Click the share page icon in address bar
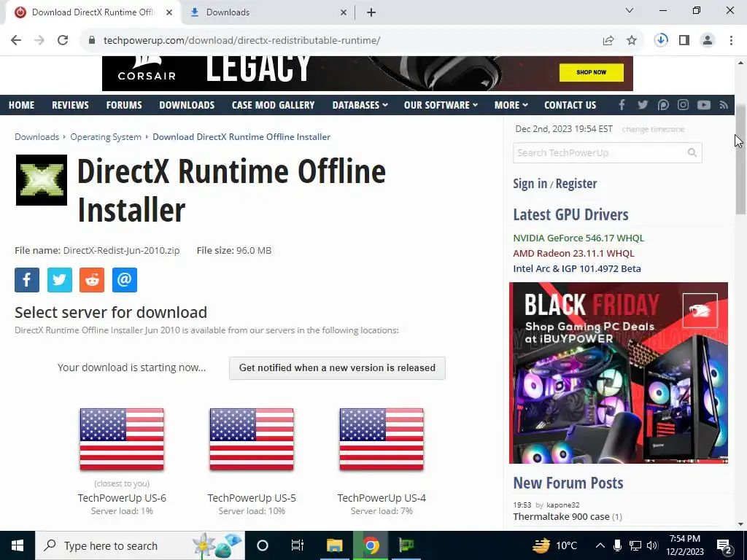Viewport: 747px width, 560px height. tap(608, 41)
